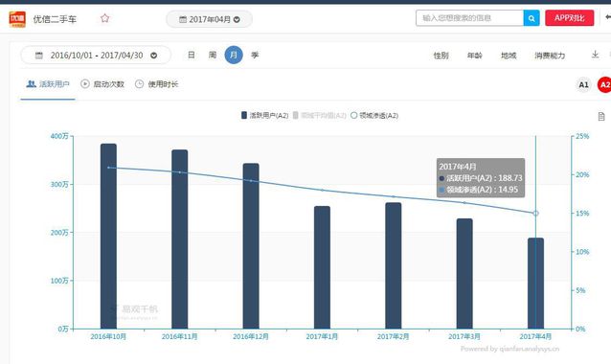Screen dimensions: 611x364
Task: Open the 消费能力 filter
Action: 550,56
